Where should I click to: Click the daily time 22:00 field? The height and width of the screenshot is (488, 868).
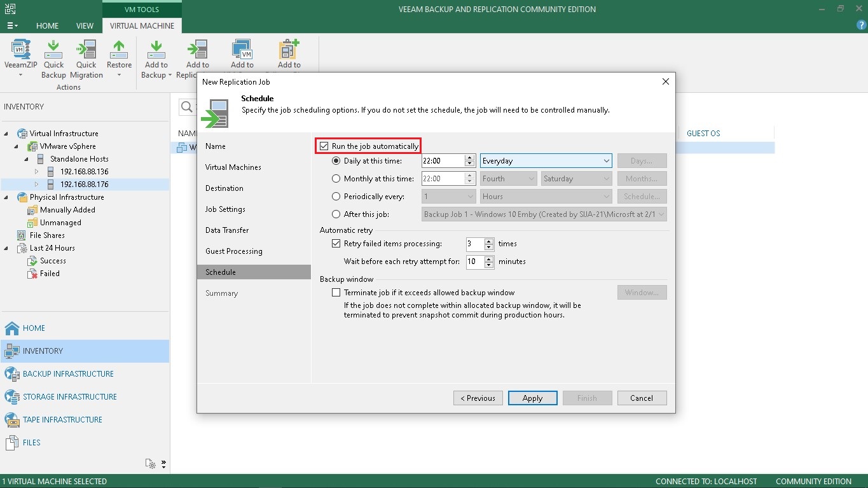click(443, 161)
